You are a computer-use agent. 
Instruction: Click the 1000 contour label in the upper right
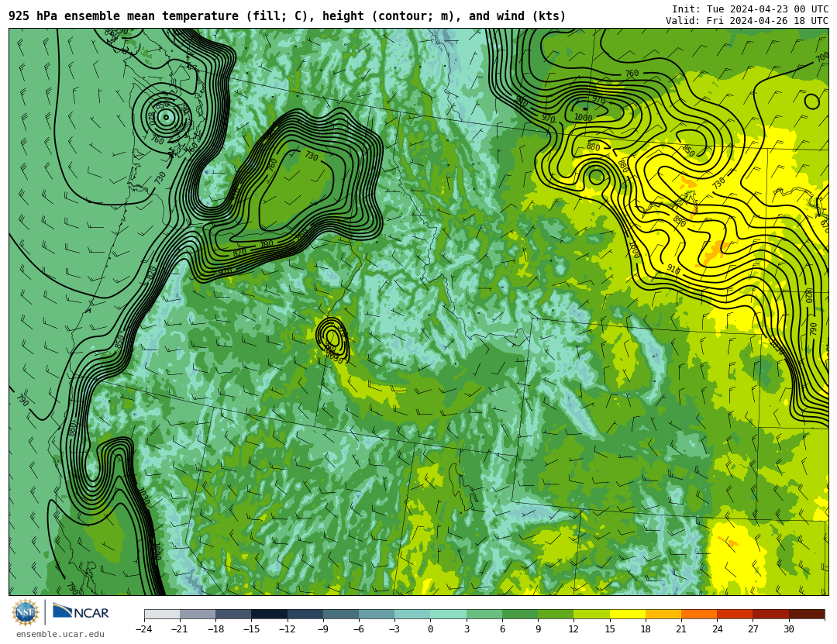[x=583, y=118]
